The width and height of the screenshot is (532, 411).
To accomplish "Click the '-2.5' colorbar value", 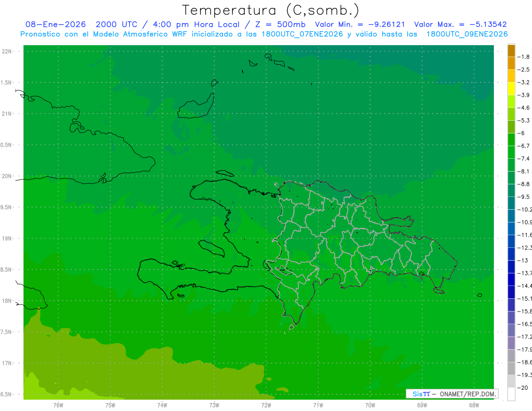I will pyautogui.click(x=524, y=70).
